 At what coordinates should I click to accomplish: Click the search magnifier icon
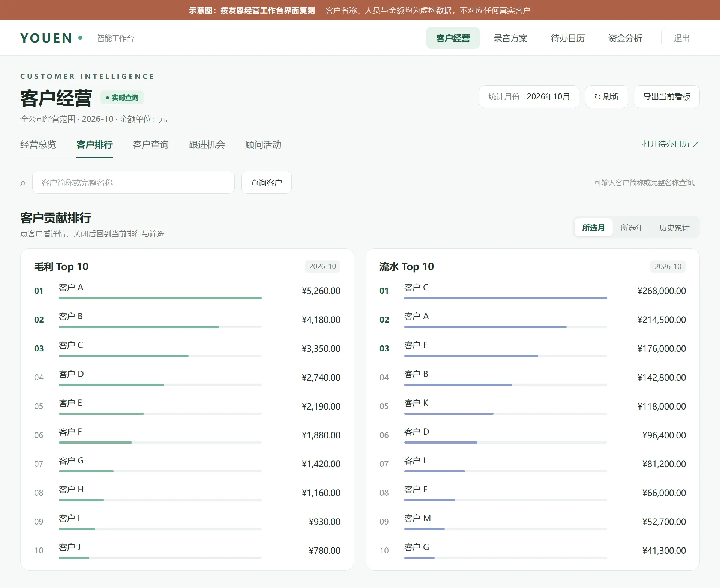23,183
